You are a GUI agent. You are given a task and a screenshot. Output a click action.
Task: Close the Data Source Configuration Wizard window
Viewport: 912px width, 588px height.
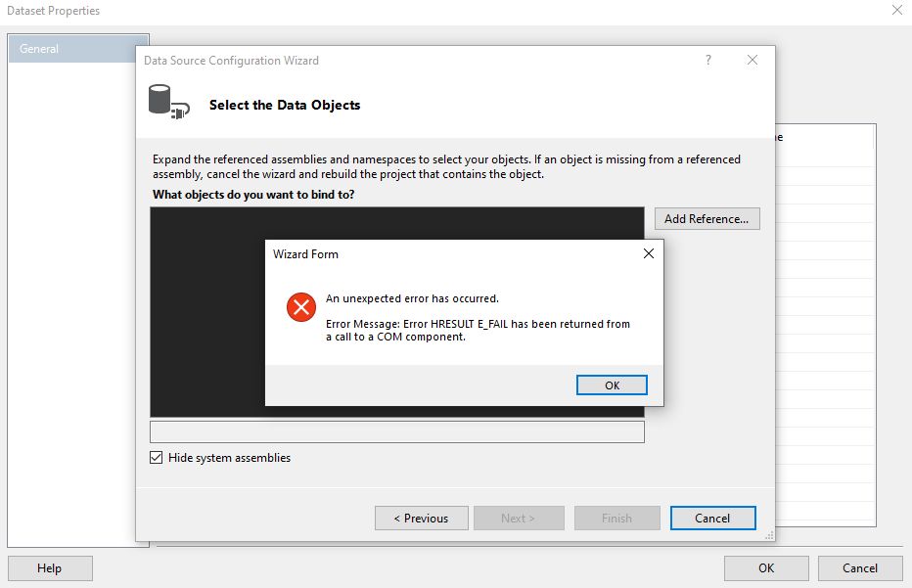752,60
